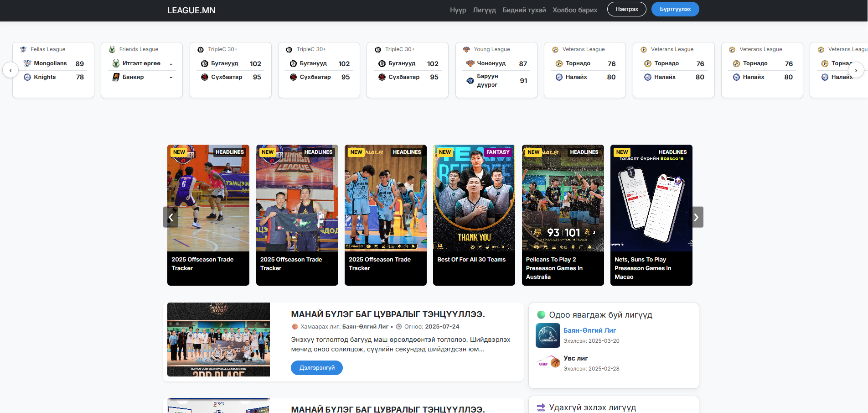Viewport: 868px width, 413px height.
Task: Open the Нүүр menu item
Action: click(x=458, y=10)
